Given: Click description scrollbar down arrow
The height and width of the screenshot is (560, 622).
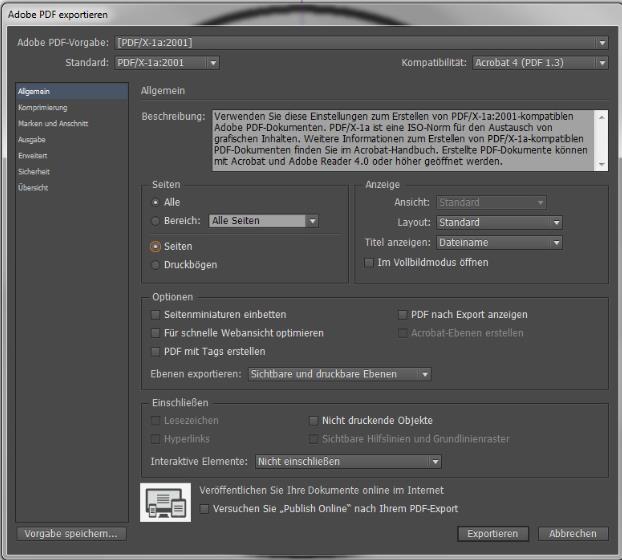Looking at the screenshot, I should coord(602,164).
